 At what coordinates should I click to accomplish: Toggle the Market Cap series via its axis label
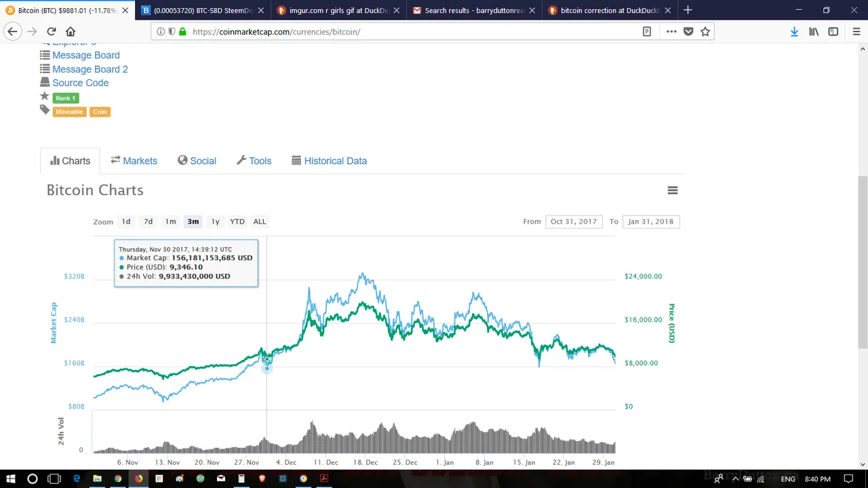[54, 323]
